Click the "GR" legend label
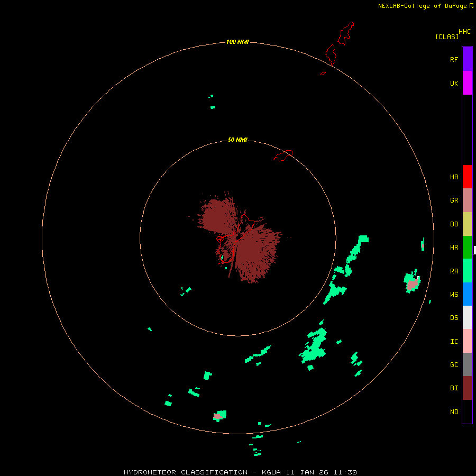The image size is (476, 476). tap(454, 200)
